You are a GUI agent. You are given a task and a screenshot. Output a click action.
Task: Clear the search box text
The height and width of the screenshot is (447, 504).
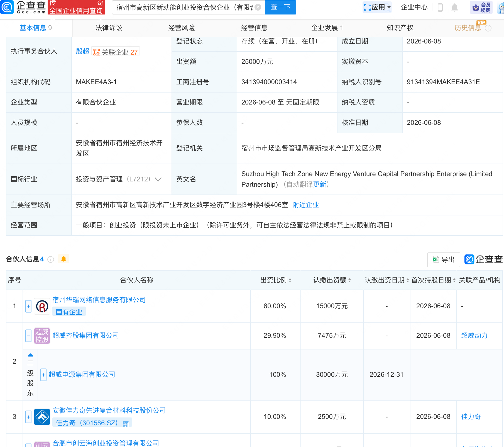coord(258,7)
